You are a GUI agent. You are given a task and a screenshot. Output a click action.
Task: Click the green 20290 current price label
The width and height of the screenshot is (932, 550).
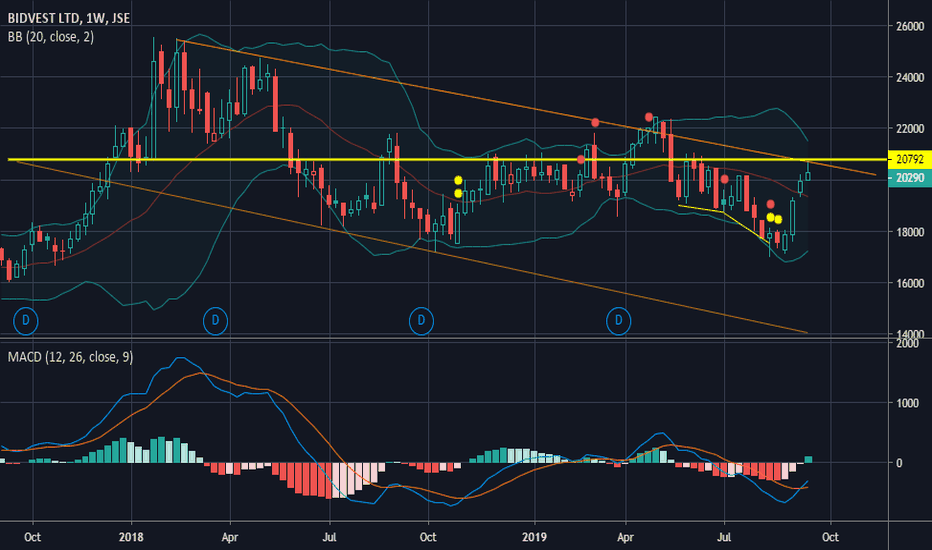tap(909, 178)
